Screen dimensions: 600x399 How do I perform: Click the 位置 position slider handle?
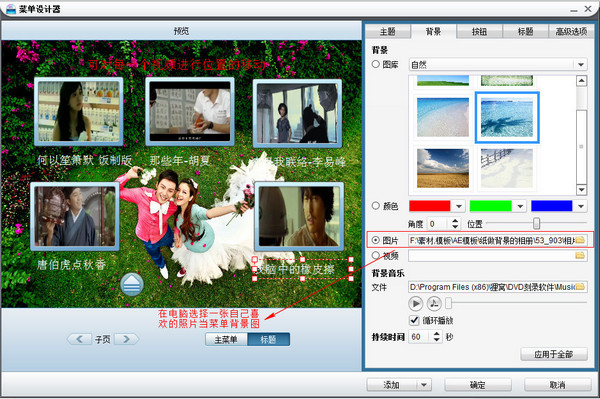click(x=536, y=223)
